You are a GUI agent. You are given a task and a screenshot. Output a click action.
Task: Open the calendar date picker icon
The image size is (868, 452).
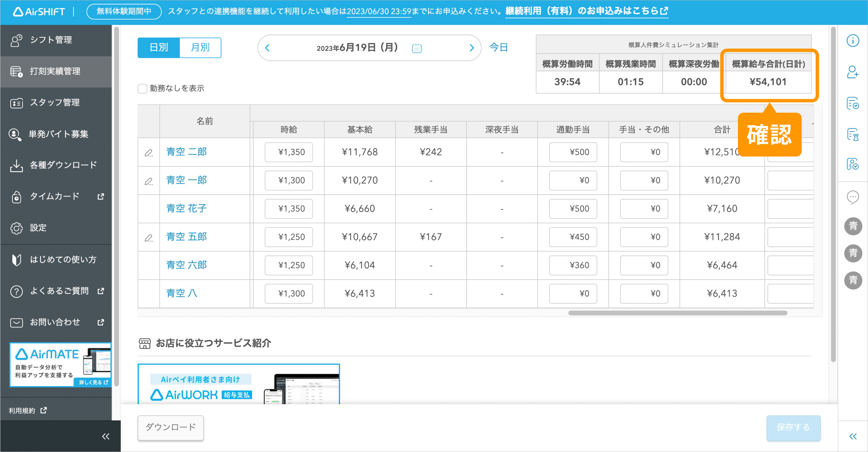pos(417,48)
